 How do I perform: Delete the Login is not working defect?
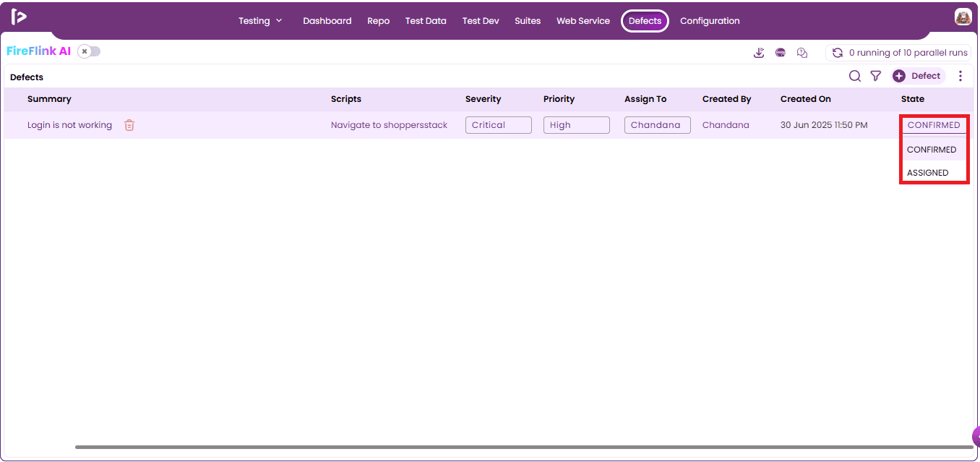129,125
